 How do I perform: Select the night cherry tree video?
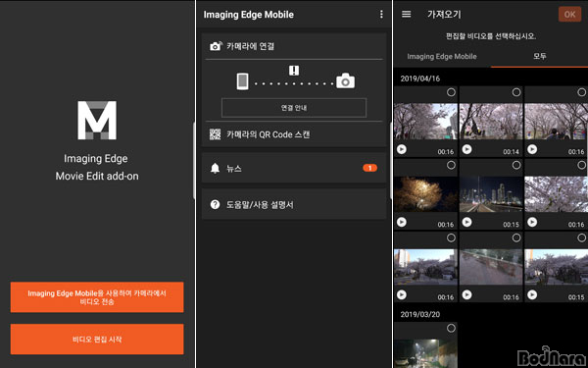[x=451, y=165]
